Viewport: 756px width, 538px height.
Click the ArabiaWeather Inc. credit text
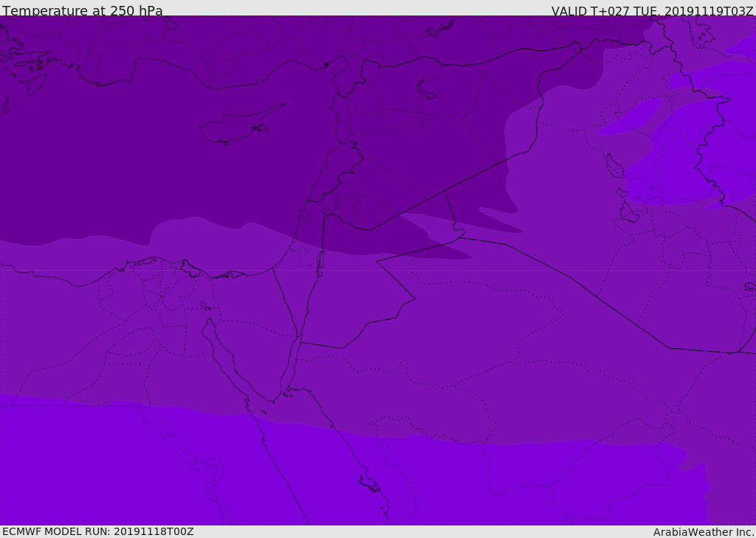click(x=704, y=532)
